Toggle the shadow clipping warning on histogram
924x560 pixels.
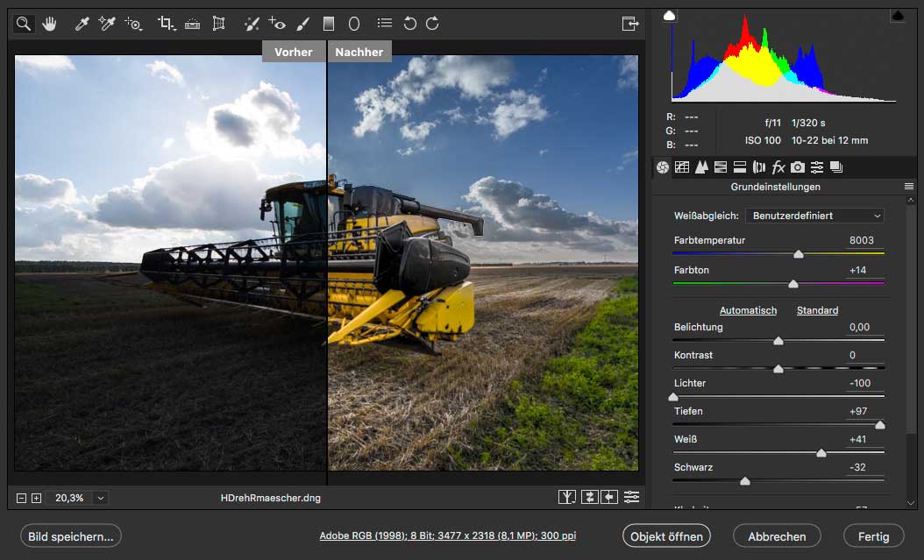pyautogui.click(x=670, y=16)
